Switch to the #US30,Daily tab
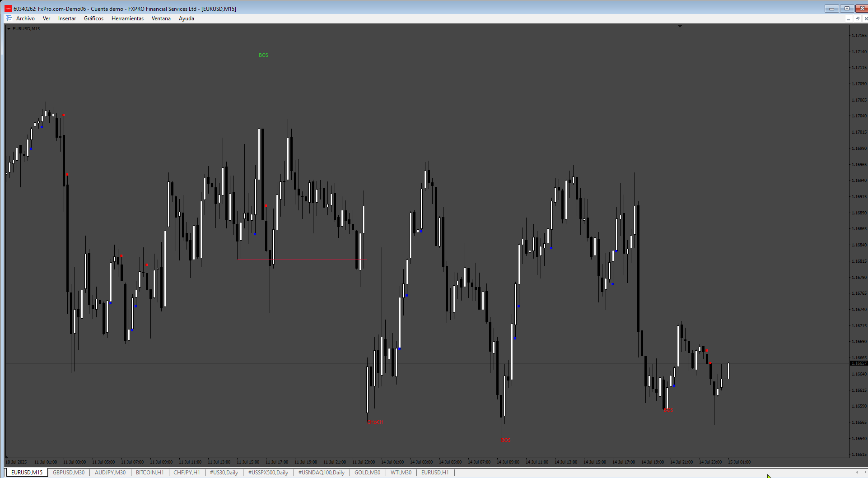Screen dimensions: 868x478 [x=224, y=473]
